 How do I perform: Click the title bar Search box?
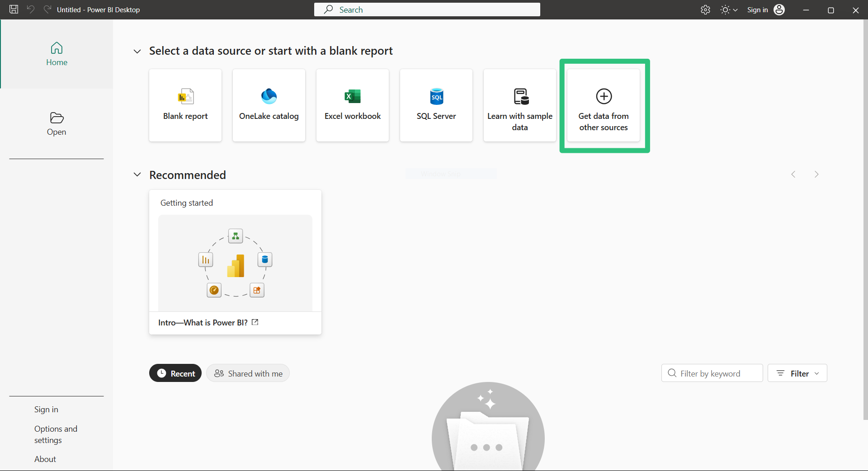[427, 9]
